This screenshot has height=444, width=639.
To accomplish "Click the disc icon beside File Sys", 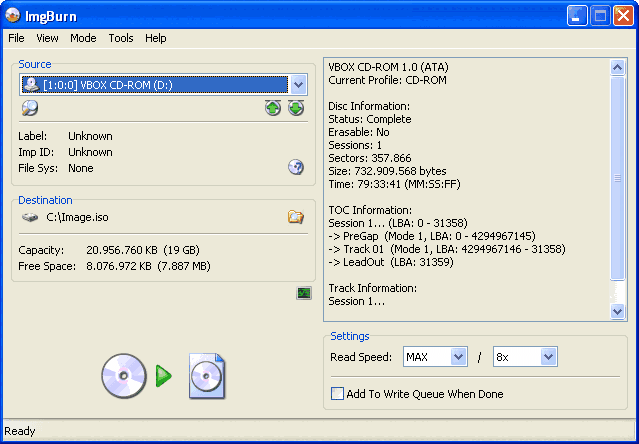I will (296, 168).
